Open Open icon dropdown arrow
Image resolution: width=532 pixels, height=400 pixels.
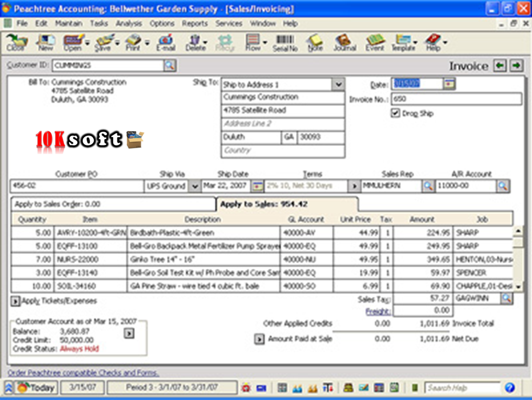[x=87, y=43]
